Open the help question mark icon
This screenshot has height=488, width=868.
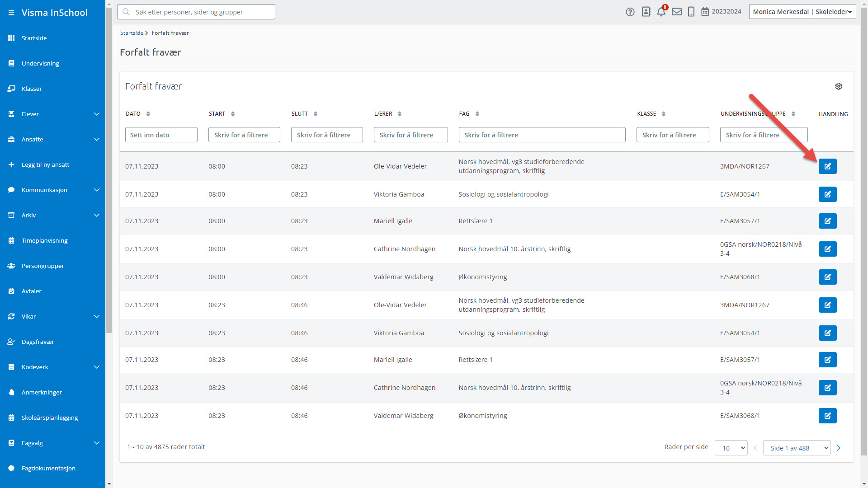tap(630, 12)
